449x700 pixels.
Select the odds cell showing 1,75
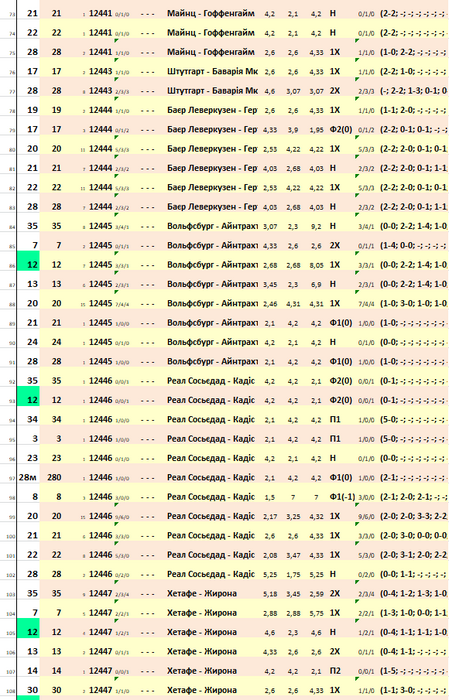pyautogui.click(x=293, y=574)
